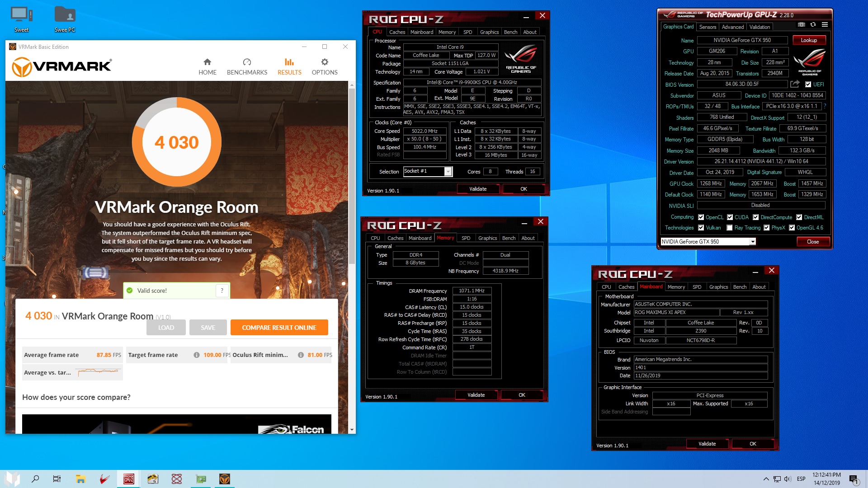Click Validate in top CPU-Z window
This screenshot has height=488, width=868.
477,189
